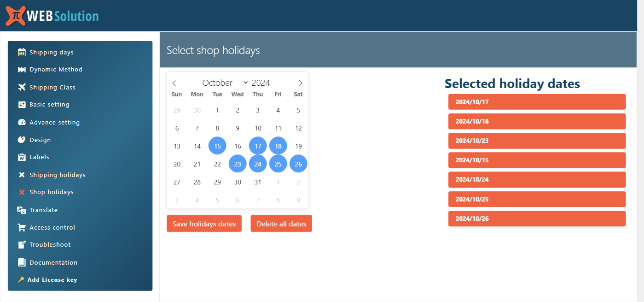Select the Labels icon in sidebar
Screen dimensions: 644x302
tap(22, 157)
